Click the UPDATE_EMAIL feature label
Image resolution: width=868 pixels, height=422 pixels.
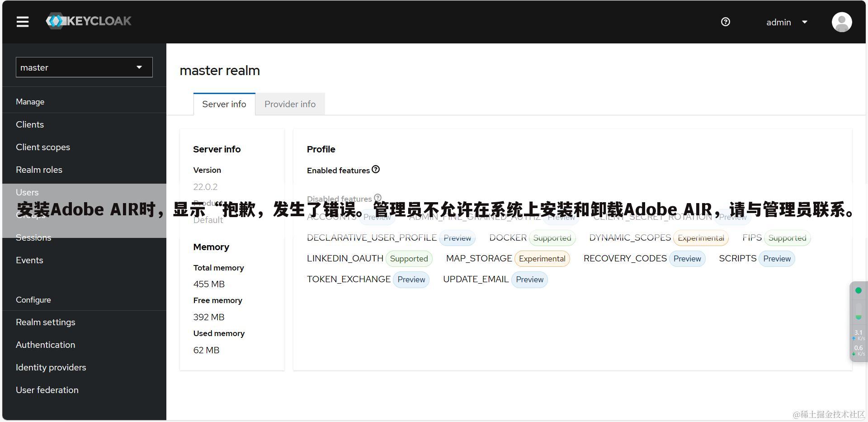tap(476, 279)
